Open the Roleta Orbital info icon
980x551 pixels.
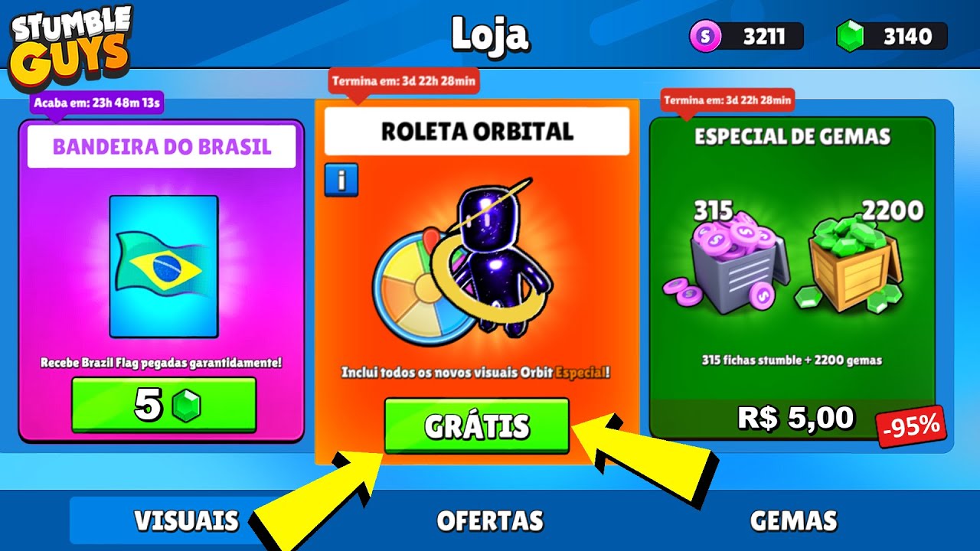[x=341, y=180]
